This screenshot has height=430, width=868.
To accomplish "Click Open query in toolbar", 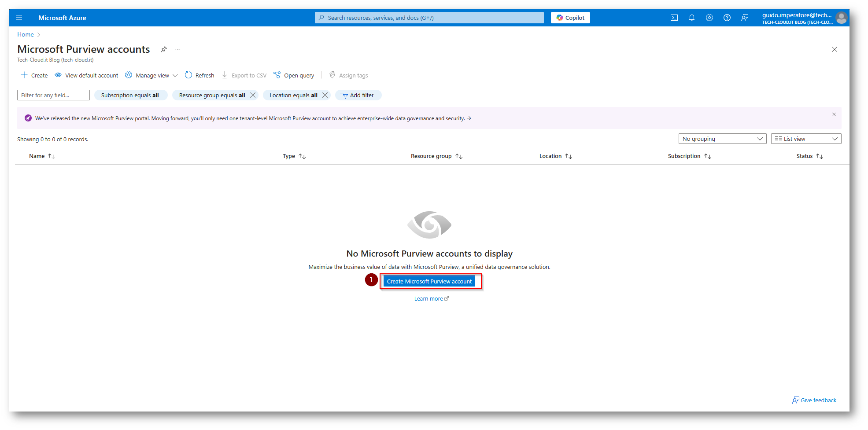I will tap(294, 75).
